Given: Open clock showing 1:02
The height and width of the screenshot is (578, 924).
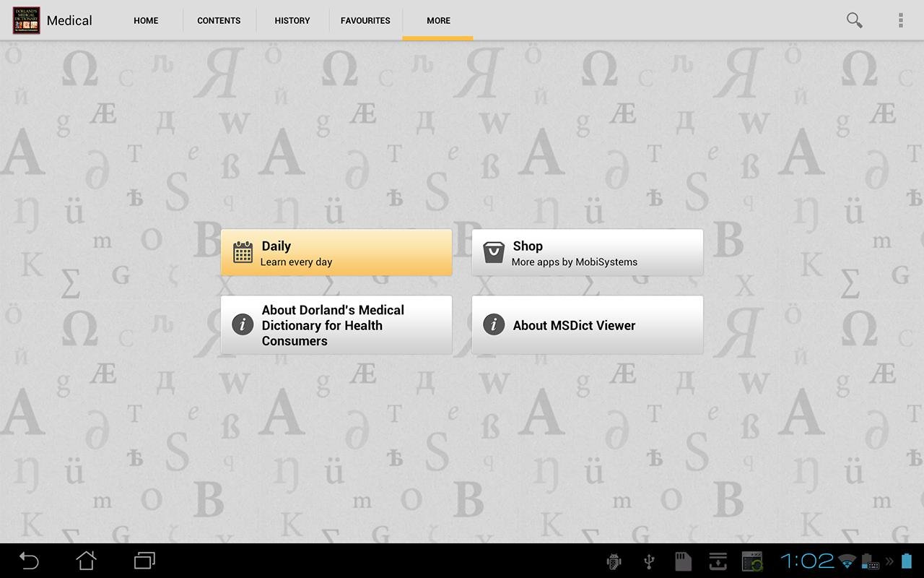Looking at the screenshot, I should [x=807, y=561].
